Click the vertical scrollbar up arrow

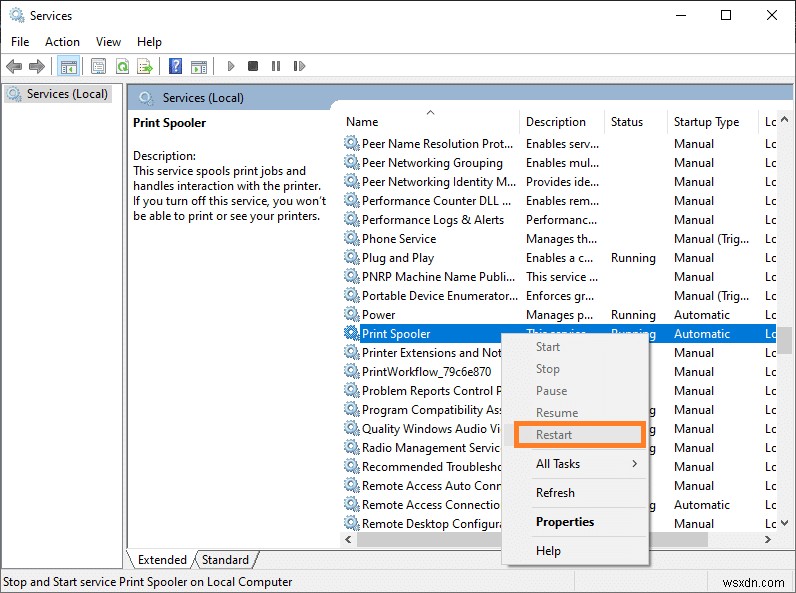(784, 120)
